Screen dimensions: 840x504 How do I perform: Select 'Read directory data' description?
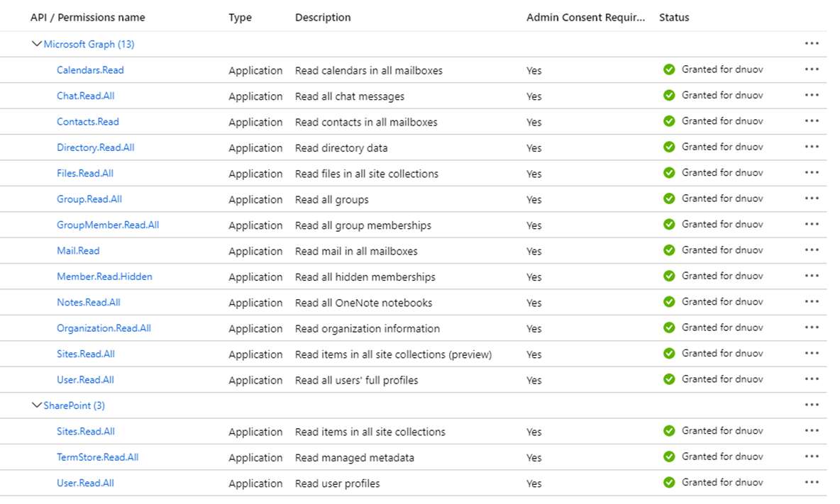pyautogui.click(x=341, y=147)
